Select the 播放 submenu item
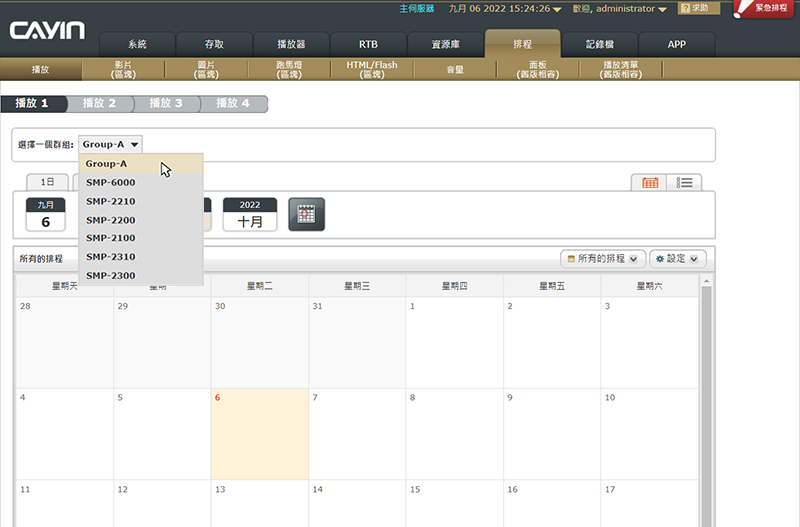 [41, 69]
